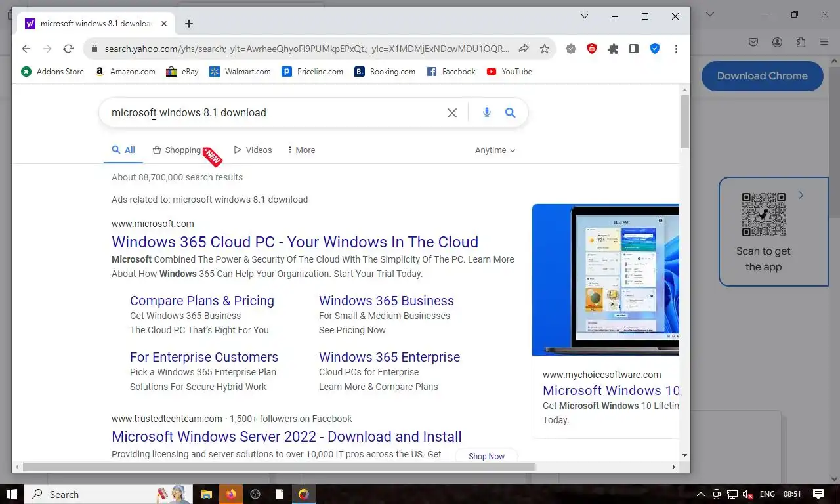Clear the search query with the X
The width and height of the screenshot is (840, 504).
(452, 113)
